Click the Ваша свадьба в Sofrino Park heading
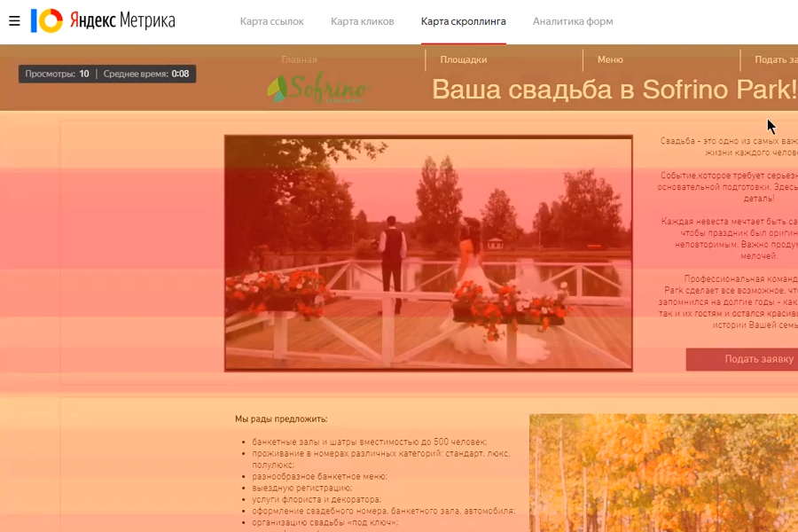 click(614, 90)
